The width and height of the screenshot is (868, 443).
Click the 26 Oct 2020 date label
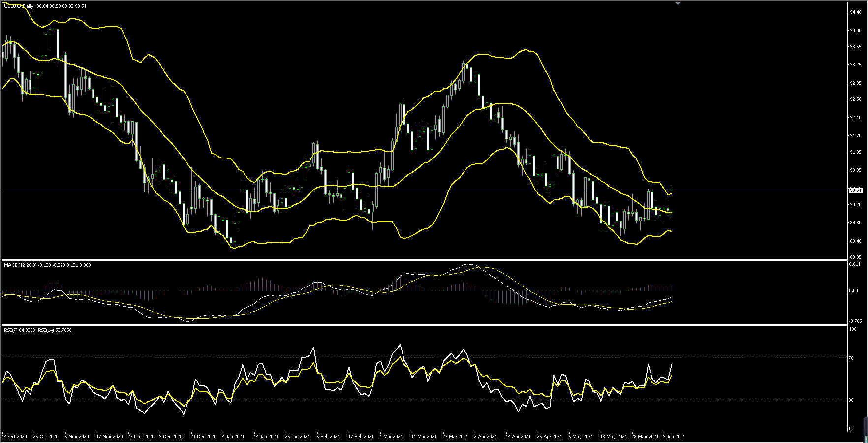(x=46, y=437)
